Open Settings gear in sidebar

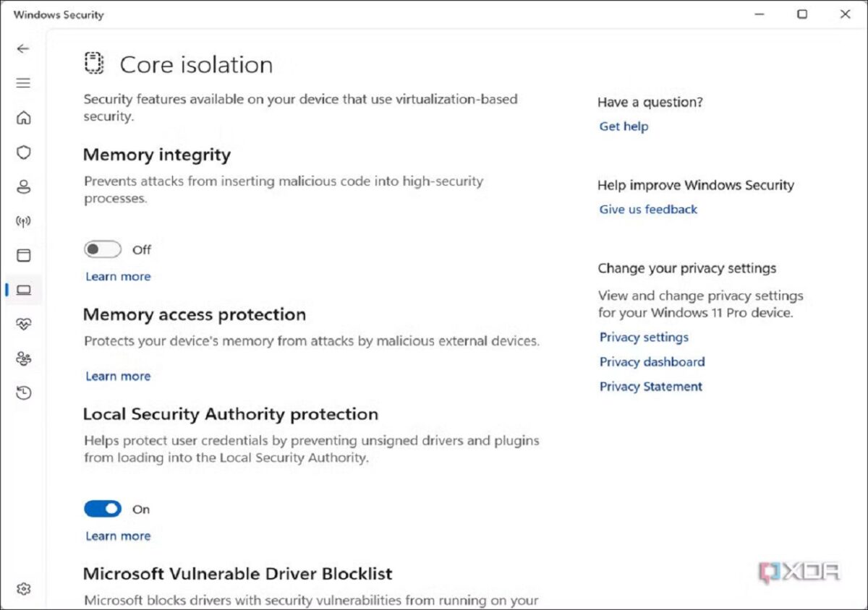24,589
